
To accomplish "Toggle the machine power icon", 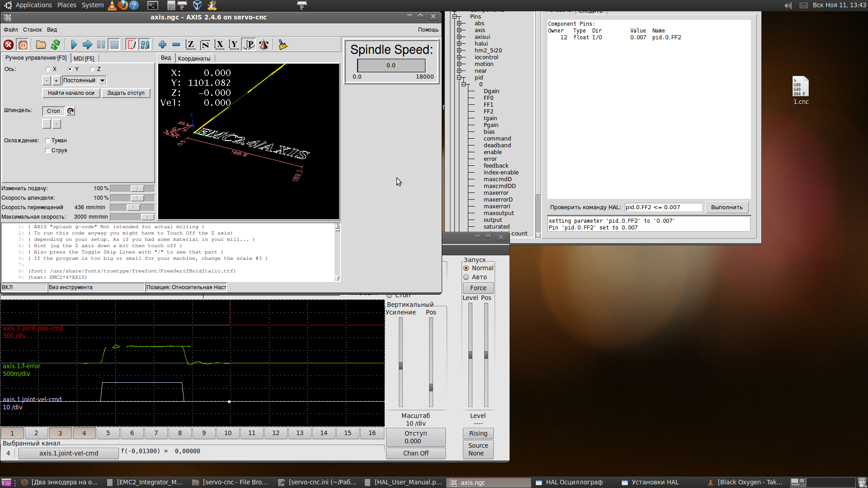I will tap(23, 45).
